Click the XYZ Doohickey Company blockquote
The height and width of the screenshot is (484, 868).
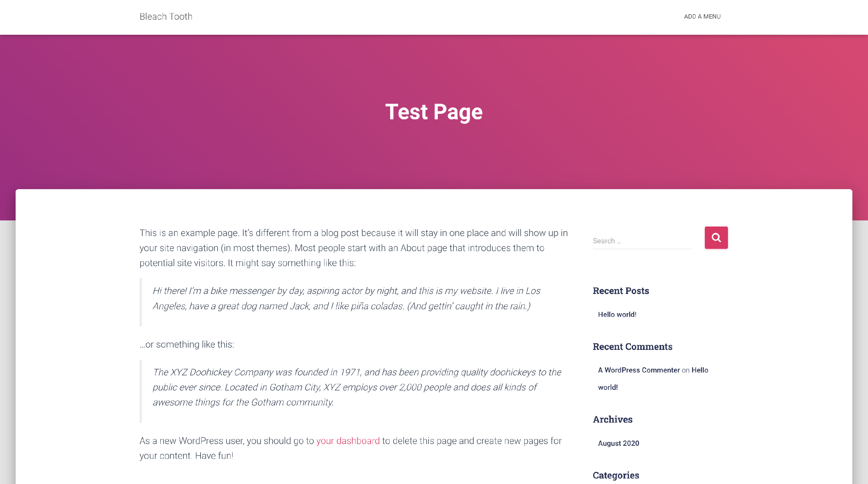[x=356, y=387]
